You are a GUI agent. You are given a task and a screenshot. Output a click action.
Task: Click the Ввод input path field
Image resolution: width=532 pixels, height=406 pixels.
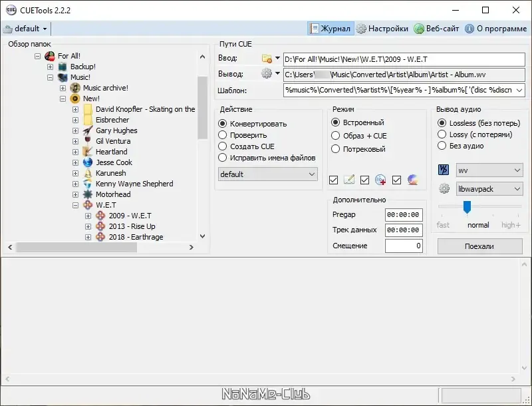pyautogui.click(x=404, y=59)
